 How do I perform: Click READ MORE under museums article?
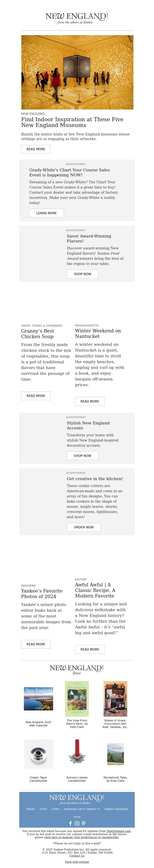tap(36, 149)
